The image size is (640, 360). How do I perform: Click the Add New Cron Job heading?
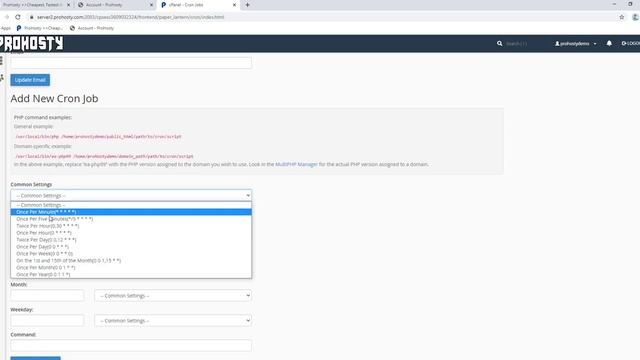[54, 98]
